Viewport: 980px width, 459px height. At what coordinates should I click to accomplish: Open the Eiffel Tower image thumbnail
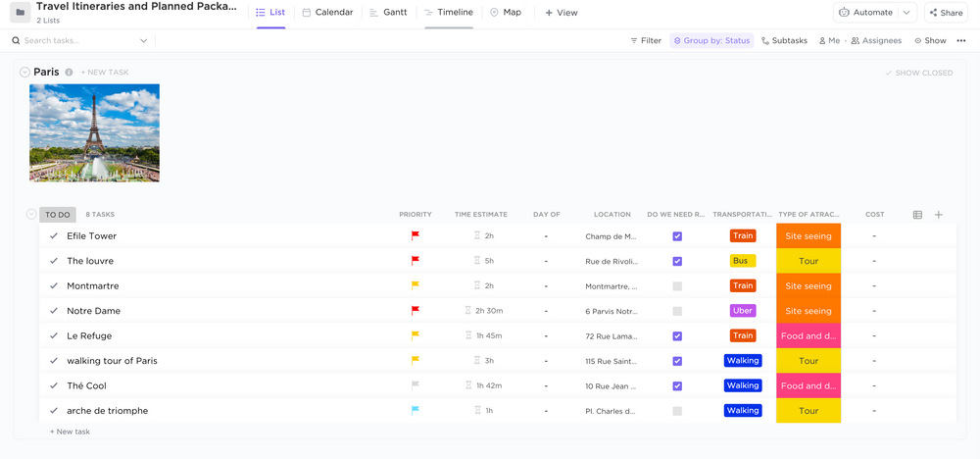click(94, 132)
